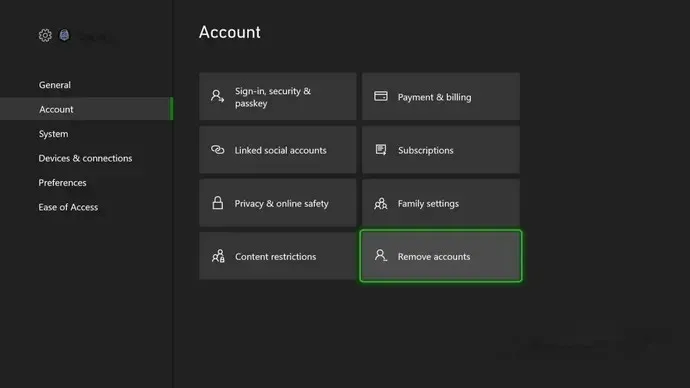Open the General settings section
Screen dimensions: 690x388
coord(55,85)
